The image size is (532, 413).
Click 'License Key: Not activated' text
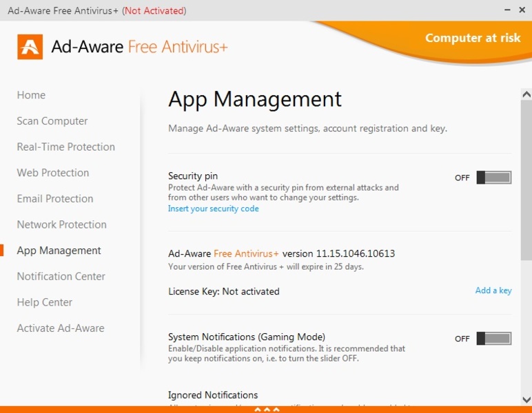(224, 291)
